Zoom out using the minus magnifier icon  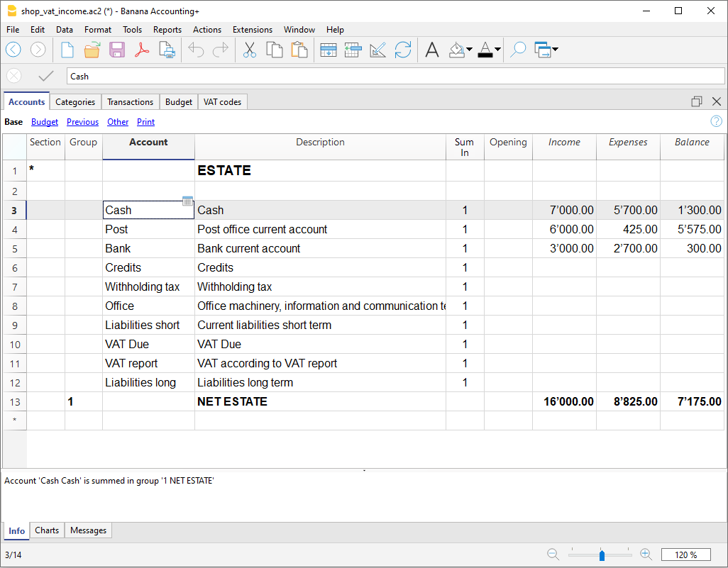[553, 554]
